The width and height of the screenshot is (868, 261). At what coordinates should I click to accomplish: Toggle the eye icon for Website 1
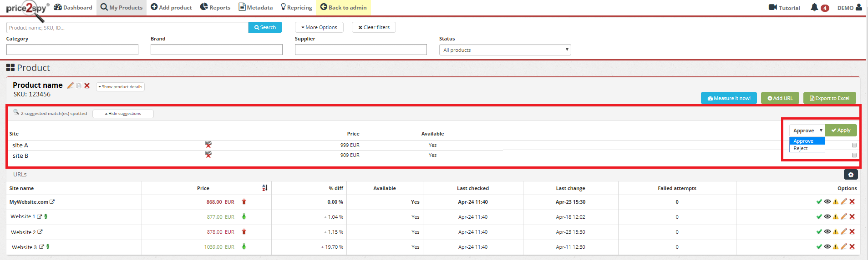coord(827,217)
